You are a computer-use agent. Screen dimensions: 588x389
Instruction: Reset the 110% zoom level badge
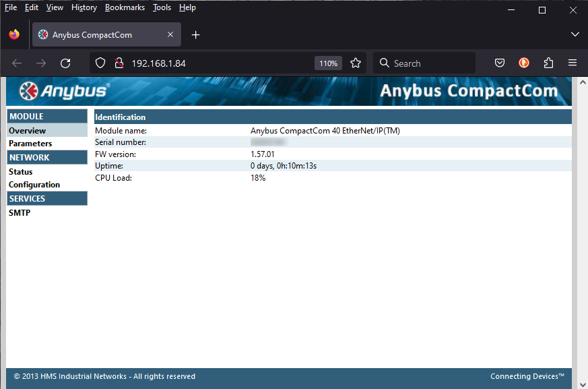[328, 63]
